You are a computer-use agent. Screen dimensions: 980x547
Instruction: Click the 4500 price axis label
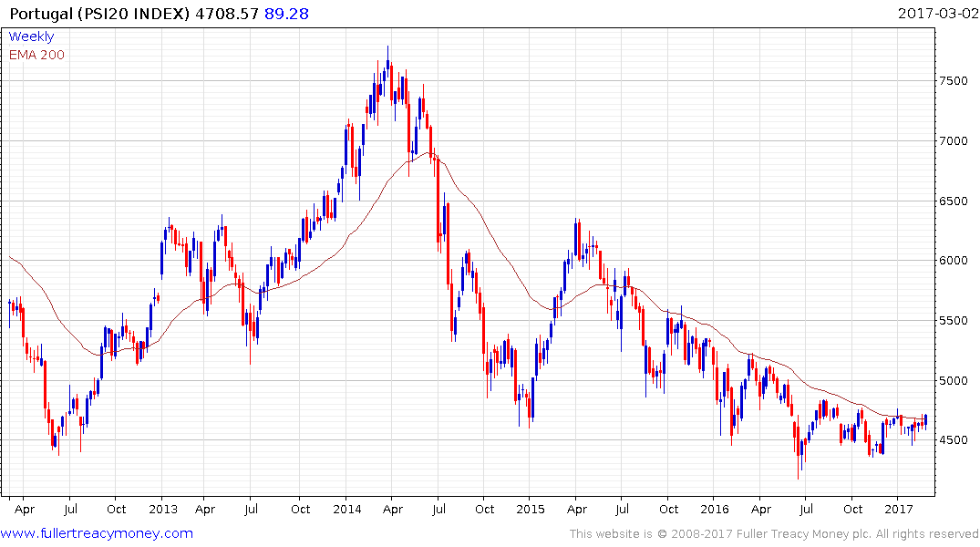tap(954, 440)
